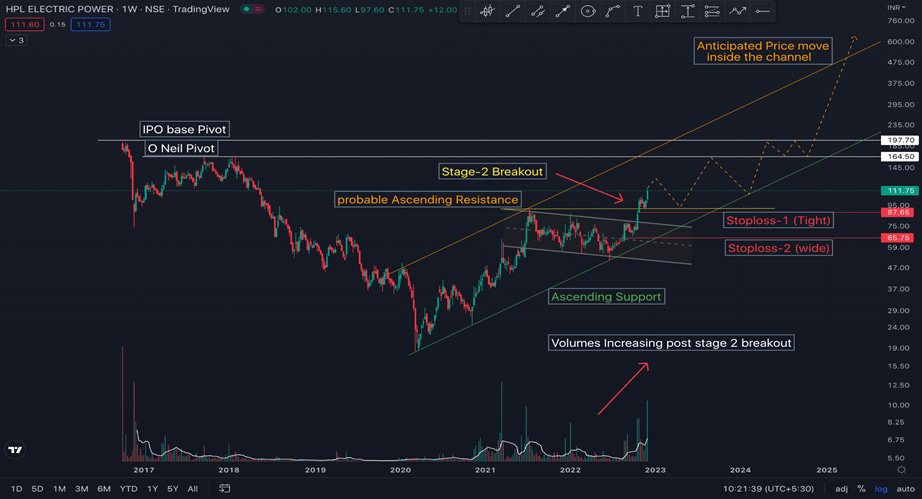Click the red 87.65 stoploss price label

coord(898,212)
